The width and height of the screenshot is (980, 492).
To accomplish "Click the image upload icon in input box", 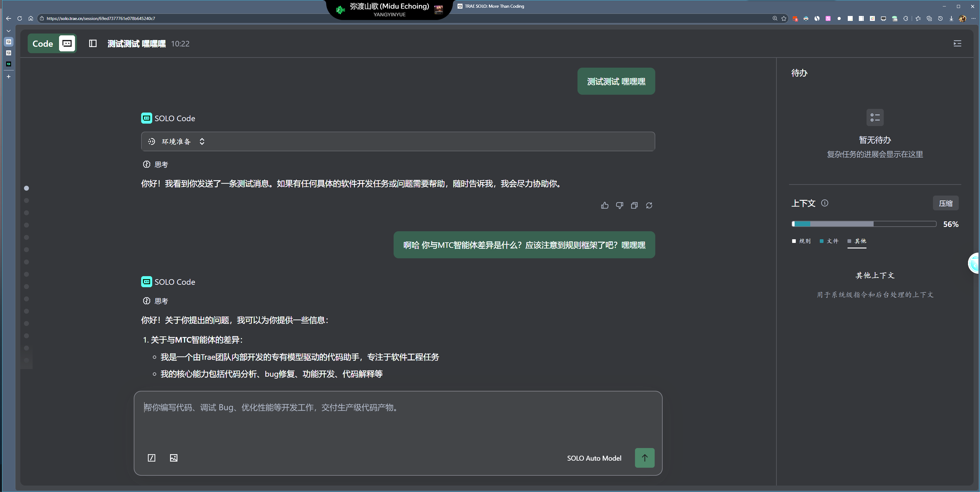I will click(x=173, y=458).
